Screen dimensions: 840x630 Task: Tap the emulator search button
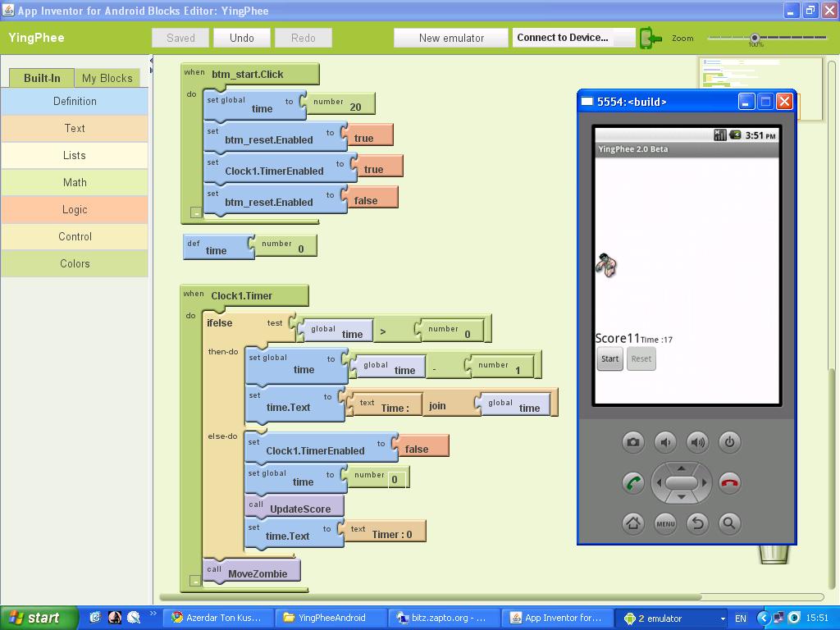[729, 523]
